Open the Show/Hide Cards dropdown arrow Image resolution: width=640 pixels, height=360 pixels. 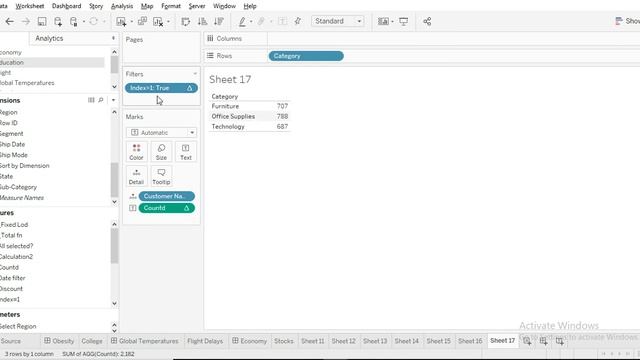coord(392,22)
